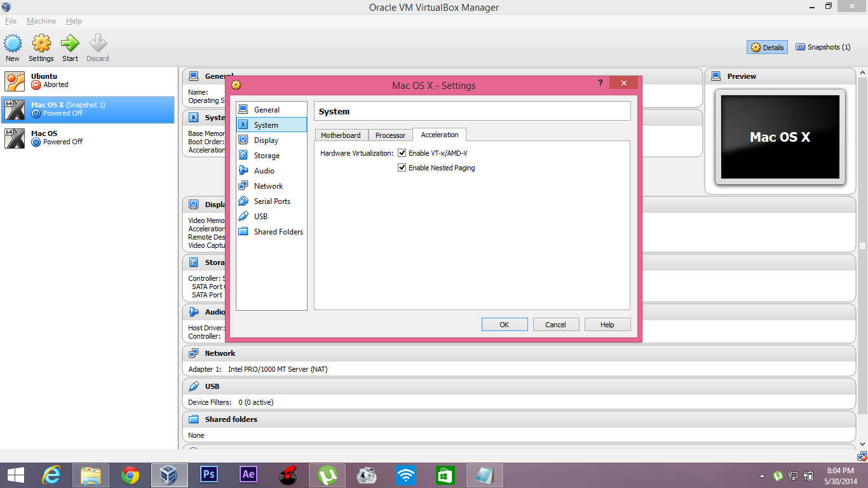The height and width of the screenshot is (488, 868).
Task: Open the Machine menu
Action: tap(41, 21)
